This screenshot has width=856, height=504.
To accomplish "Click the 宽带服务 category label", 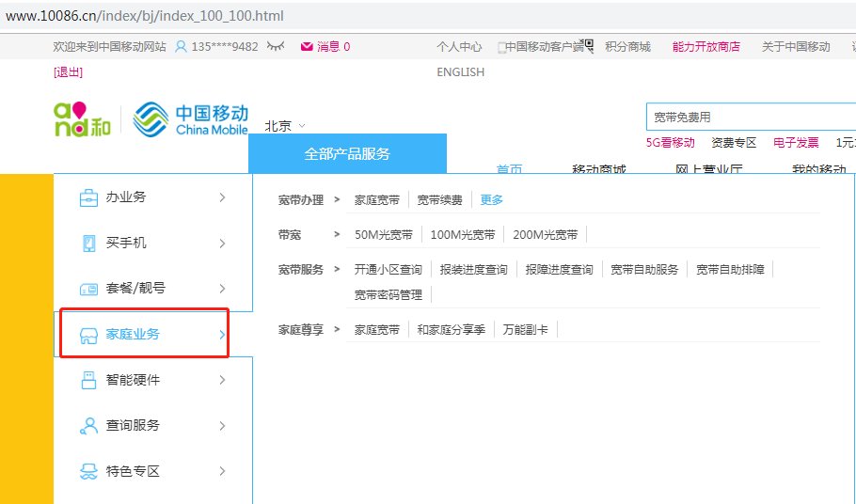I will click(x=301, y=270).
